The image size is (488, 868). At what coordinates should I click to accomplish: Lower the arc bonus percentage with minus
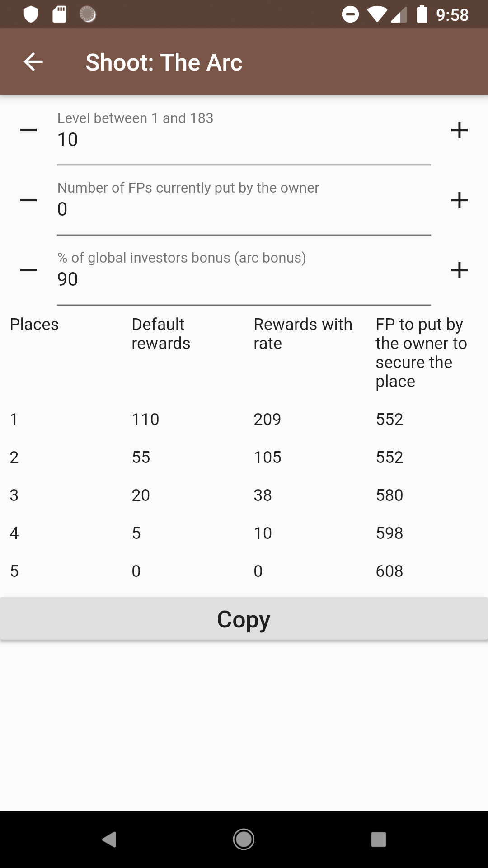pyautogui.click(x=28, y=270)
